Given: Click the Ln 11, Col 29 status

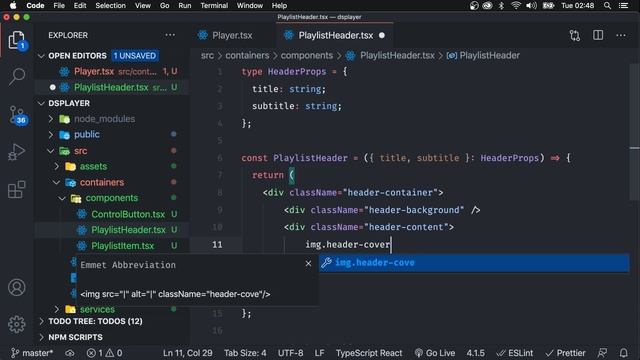Looking at the screenshot, I should click(x=188, y=353).
